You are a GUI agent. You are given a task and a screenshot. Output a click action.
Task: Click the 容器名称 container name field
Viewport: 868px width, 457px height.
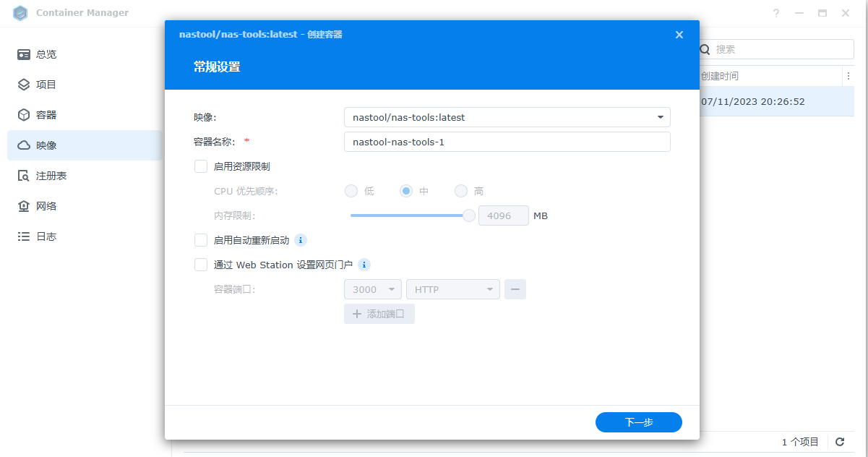click(x=507, y=142)
